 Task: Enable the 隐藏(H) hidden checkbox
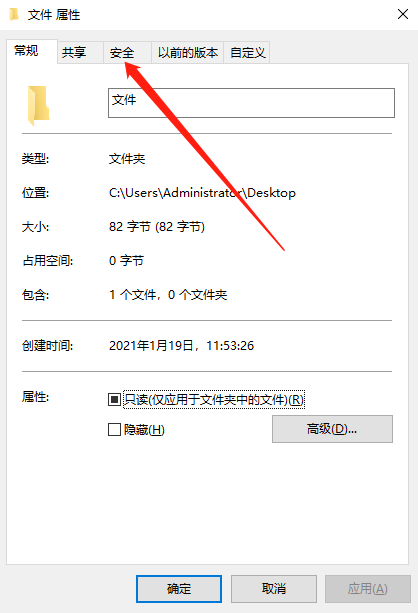114,430
